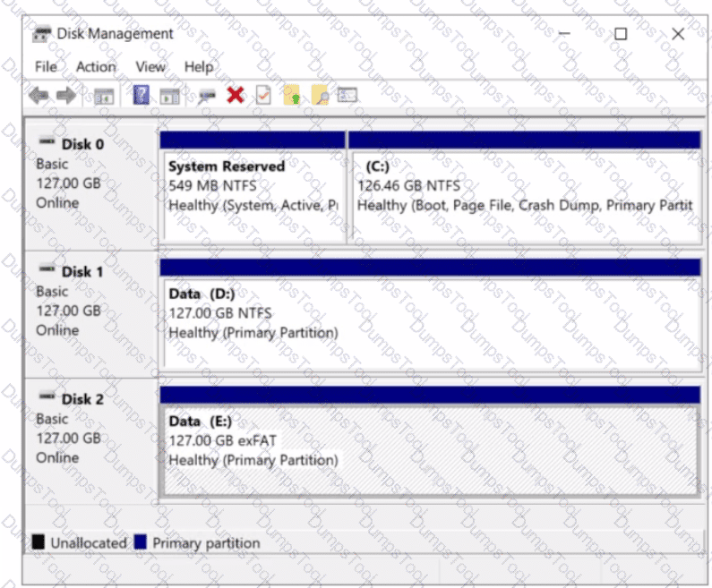Click the Properties checkmark sheet icon
This screenshot has height=588, width=712.
(x=263, y=96)
